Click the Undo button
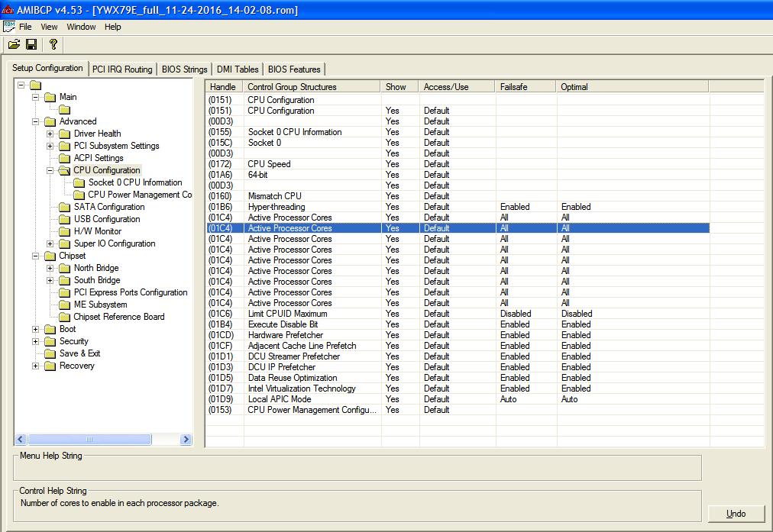The image size is (773, 532). tap(736, 513)
